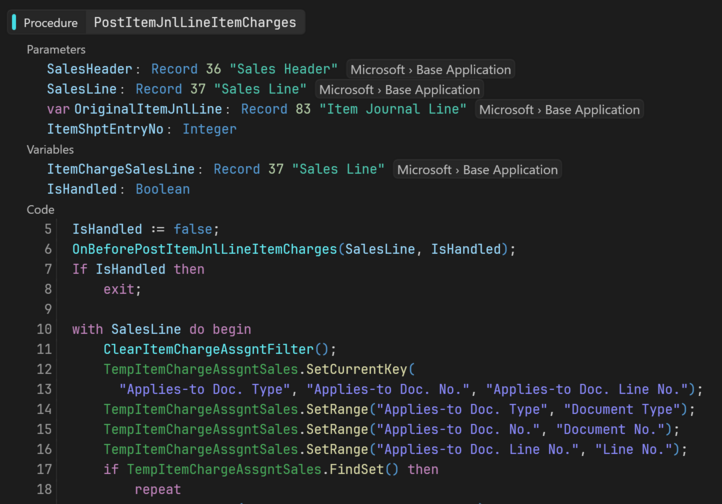Screen dimensions: 722x504
Task: Select the PostItemJnlLineItemCharges procedure name
Action: [195, 22]
